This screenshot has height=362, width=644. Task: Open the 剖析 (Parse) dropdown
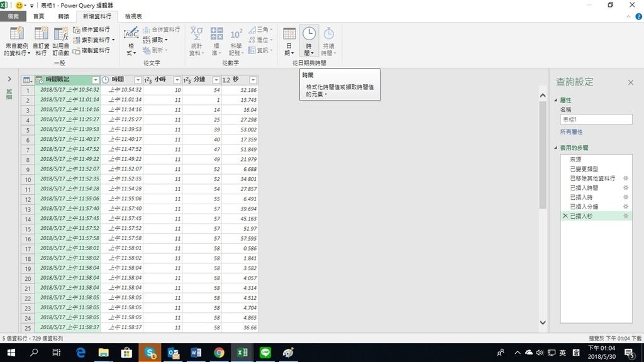pos(155,50)
